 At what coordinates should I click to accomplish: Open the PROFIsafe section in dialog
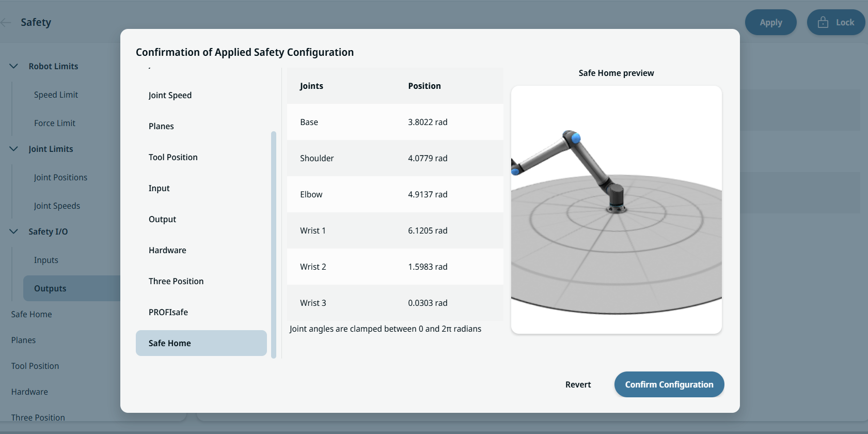coord(168,312)
